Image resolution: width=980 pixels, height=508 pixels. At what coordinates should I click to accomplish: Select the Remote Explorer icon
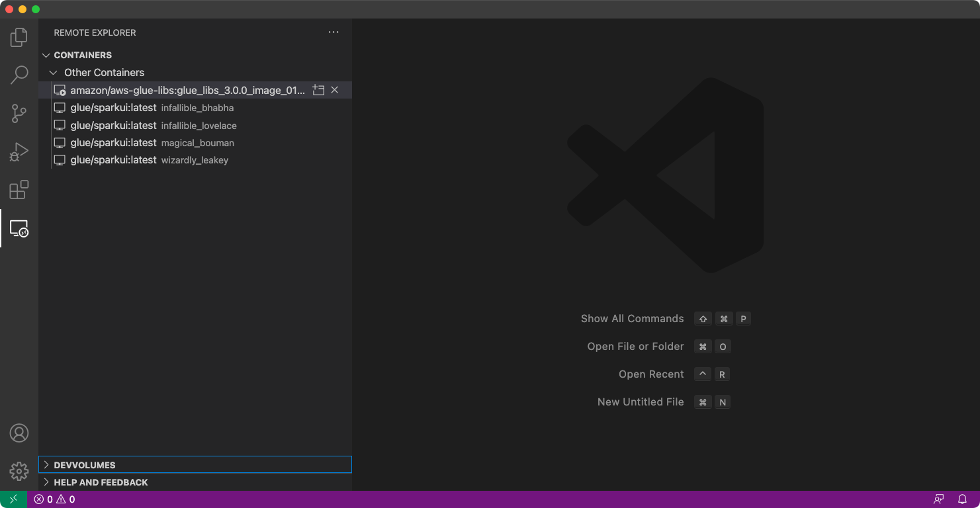(x=19, y=229)
